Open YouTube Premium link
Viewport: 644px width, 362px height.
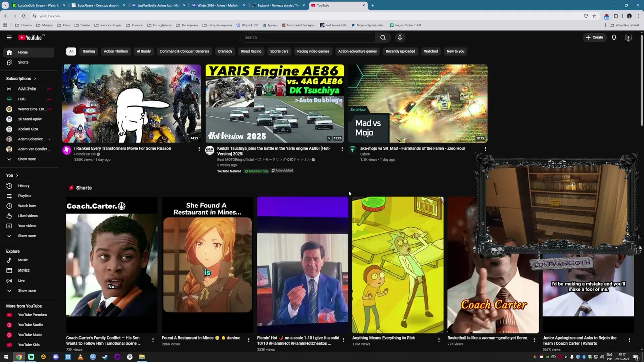(29, 315)
